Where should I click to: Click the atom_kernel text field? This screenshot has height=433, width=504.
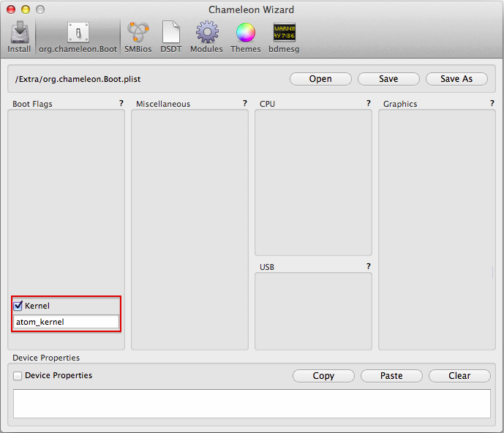click(x=66, y=322)
